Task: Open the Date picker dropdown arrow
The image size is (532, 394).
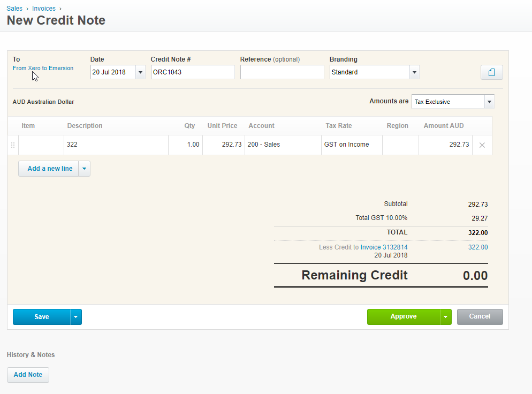Action: click(140, 72)
